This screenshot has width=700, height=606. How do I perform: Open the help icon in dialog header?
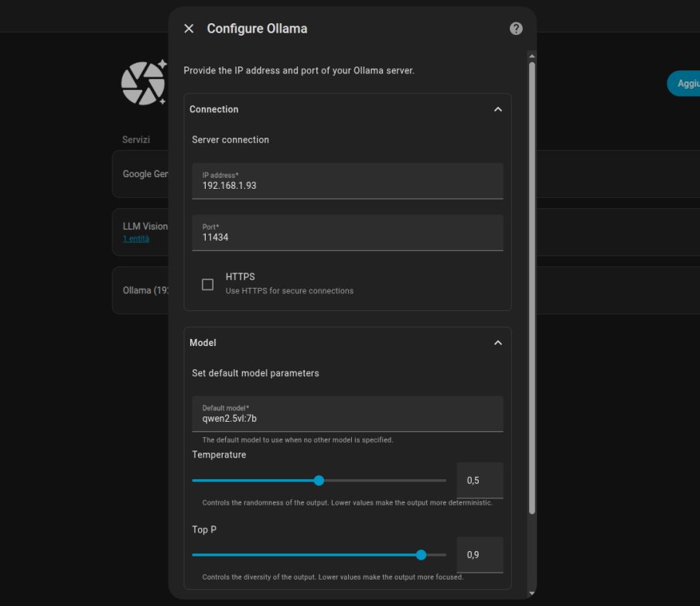click(x=516, y=29)
